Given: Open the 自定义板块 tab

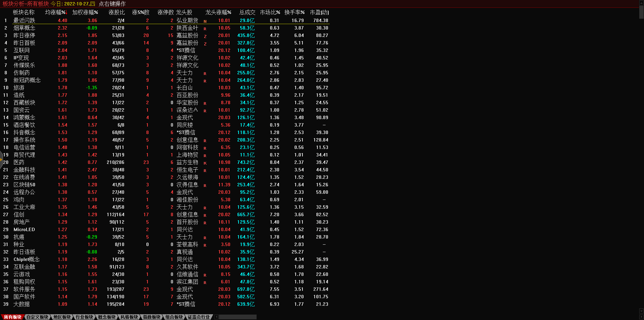Looking at the screenshot, I should tap(37, 317).
